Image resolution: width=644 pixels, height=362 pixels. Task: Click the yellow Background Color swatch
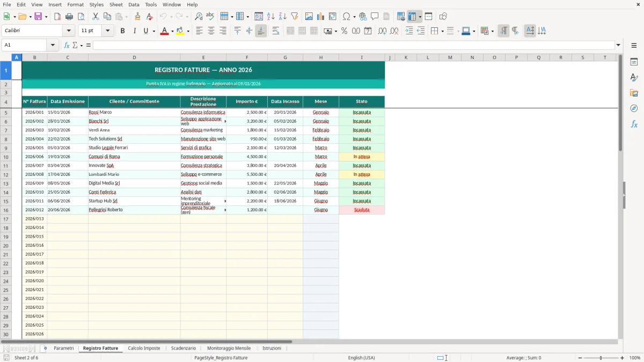tap(180, 31)
